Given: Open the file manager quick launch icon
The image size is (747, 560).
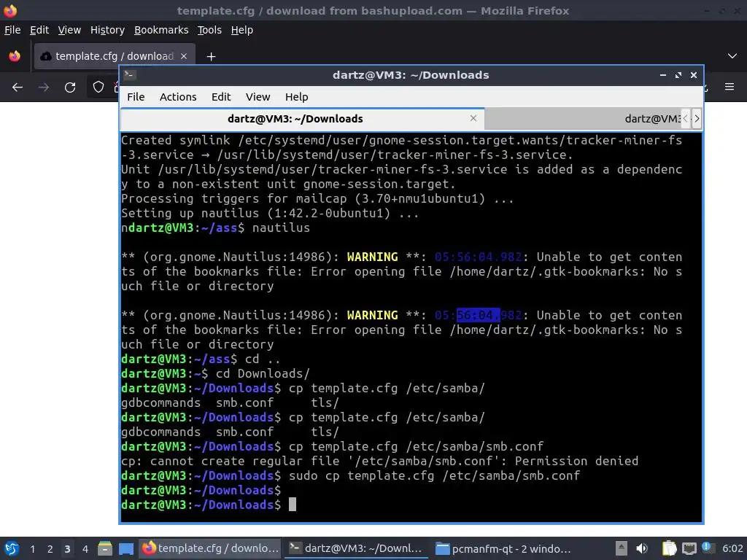Looking at the screenshot, I should 105,549.
